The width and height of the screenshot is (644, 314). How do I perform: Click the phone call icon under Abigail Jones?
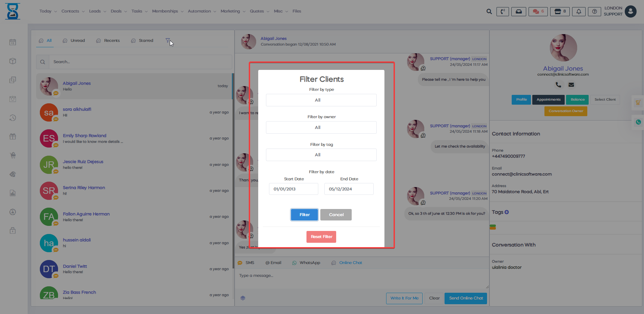[x=558, y=85]
